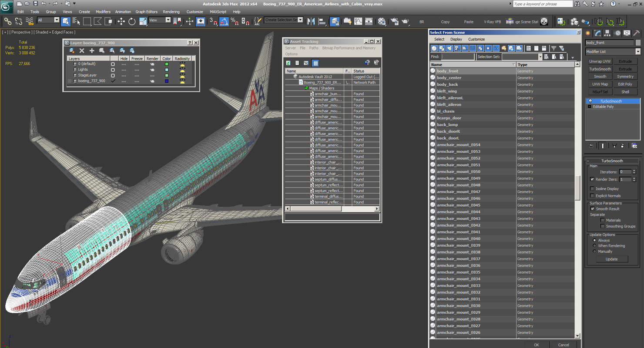The image size is (644, 348).
Task: Sort list by Name column header
Action: [473, 64]
